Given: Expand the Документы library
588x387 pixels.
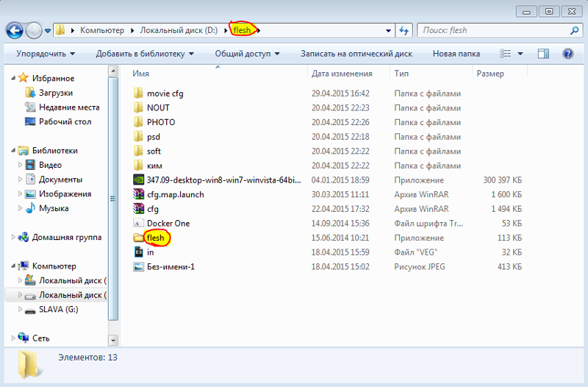Looking at the screenshot, I should [21, 180].
